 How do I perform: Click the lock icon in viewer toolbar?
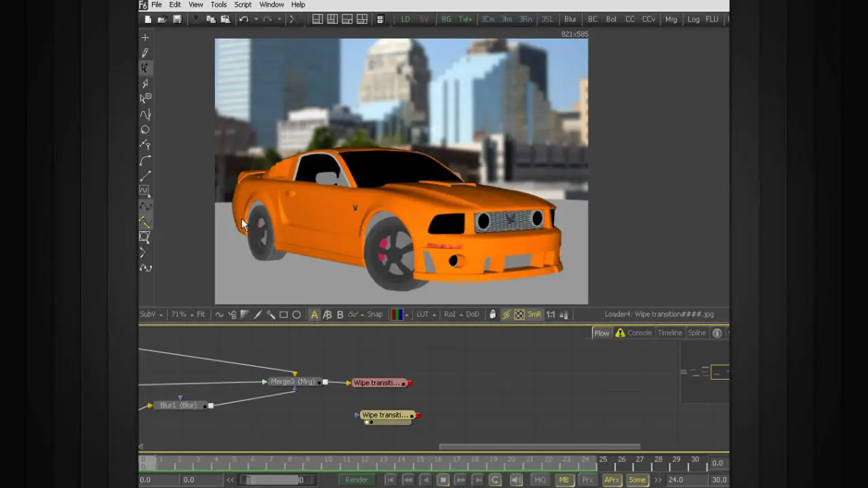493,314
